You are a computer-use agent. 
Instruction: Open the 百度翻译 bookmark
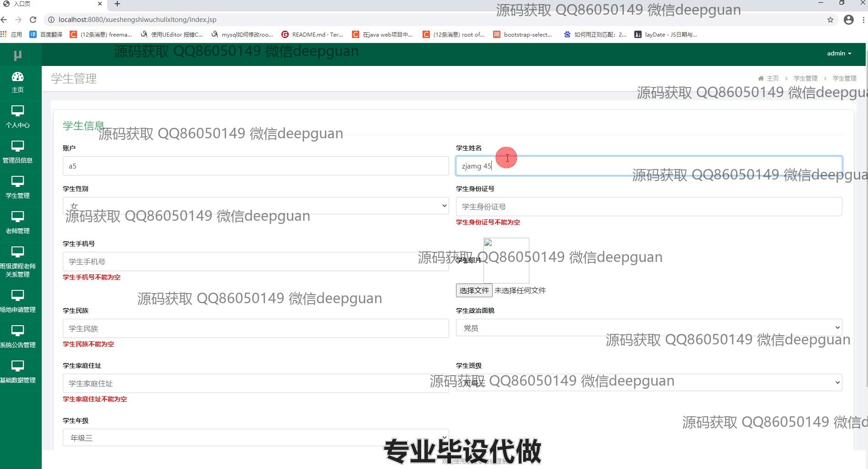click(x=46, y=34)
